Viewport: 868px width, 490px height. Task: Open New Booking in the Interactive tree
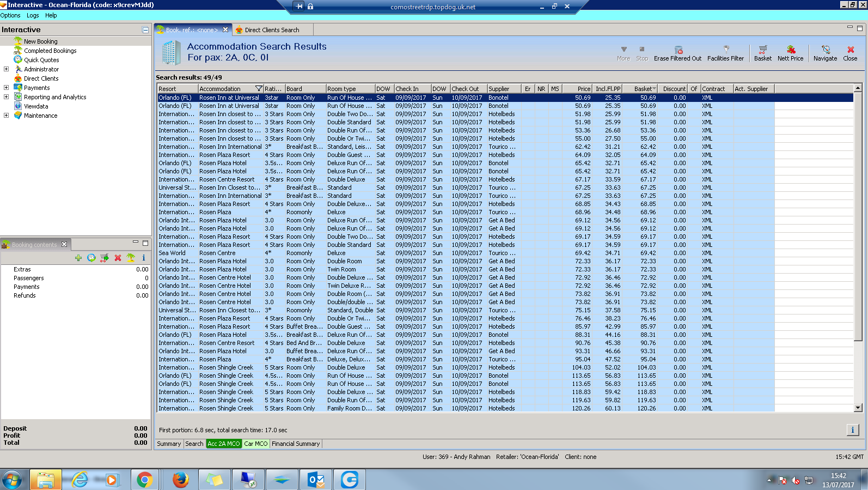click(x=40, y=41)
